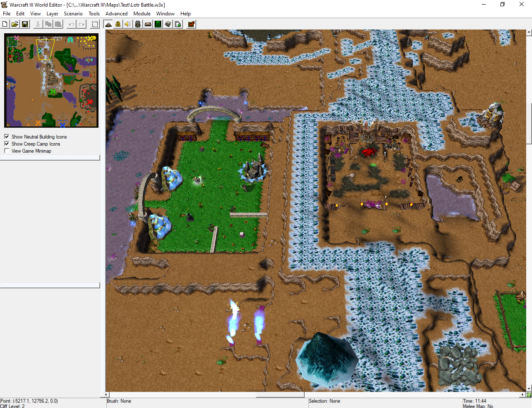Click the 'Brush: None' status text

(x=119, y=401)
